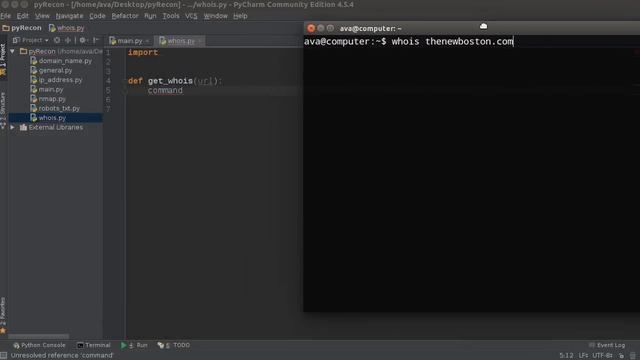Open the Terminal tool window
This screenshot has height=360, width=640.
(x=94, y=345)
